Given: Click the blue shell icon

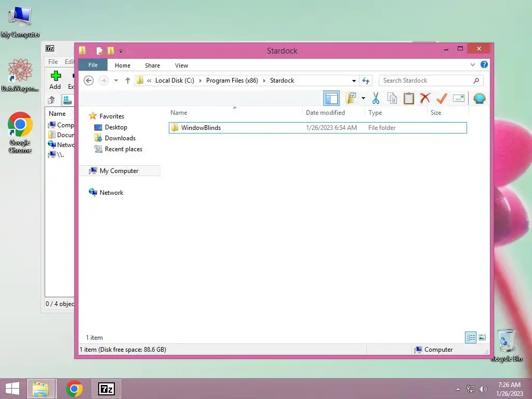Looking at the screenshot, I should click(x=479, y=98).
